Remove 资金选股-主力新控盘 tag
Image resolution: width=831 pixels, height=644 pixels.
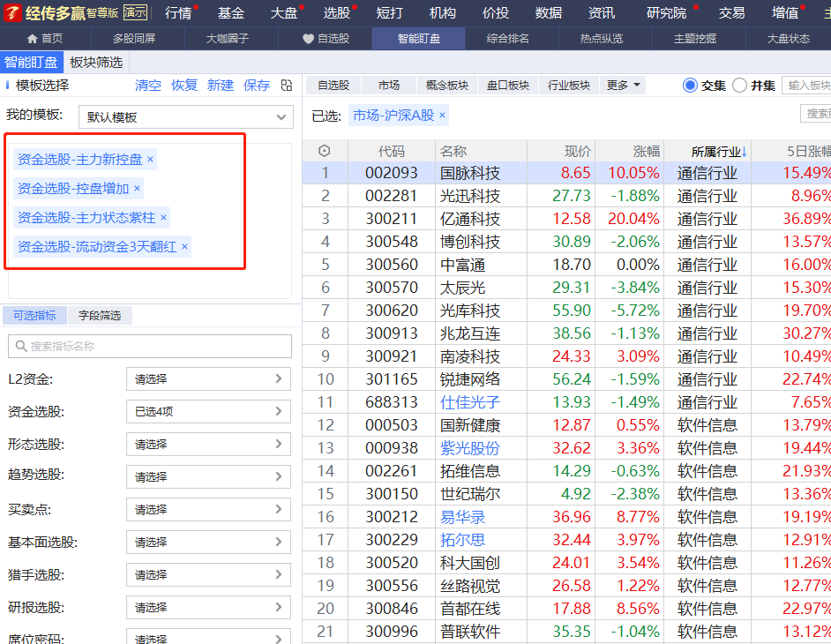pyautogui.click(x=150, y=159)
